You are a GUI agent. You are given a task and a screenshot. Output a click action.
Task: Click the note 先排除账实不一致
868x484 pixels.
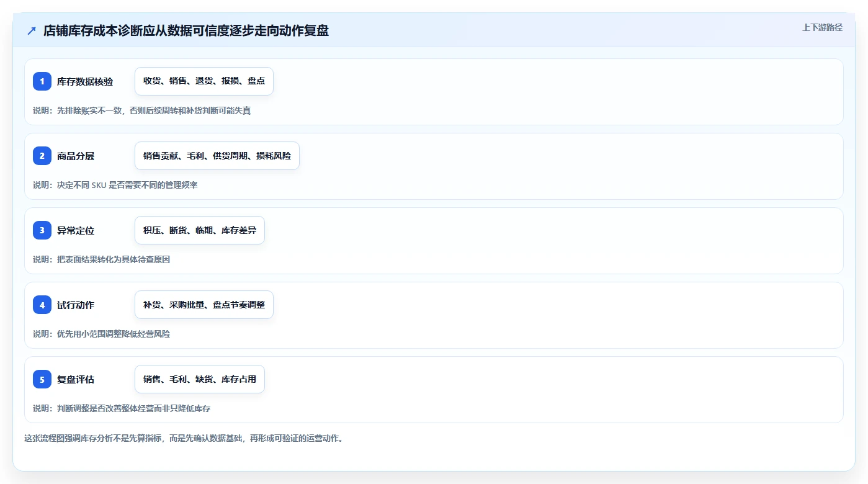tap(142, 110)
